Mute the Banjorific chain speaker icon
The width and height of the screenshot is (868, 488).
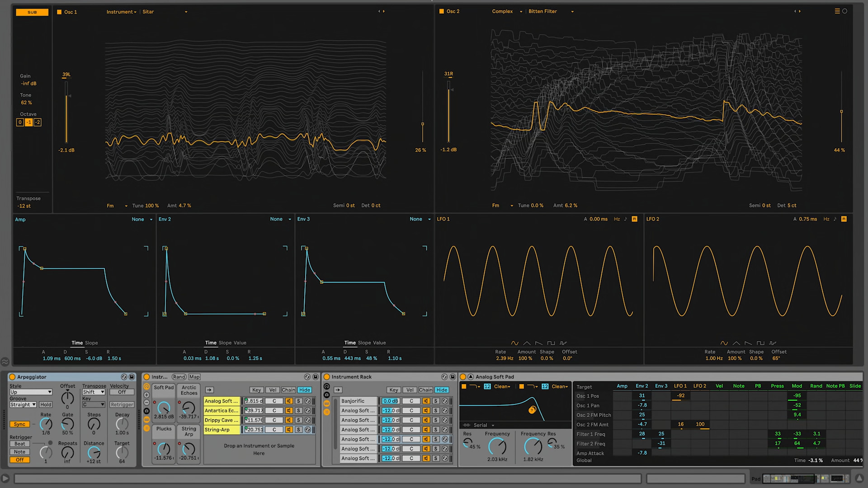click(x=426, y=401)
